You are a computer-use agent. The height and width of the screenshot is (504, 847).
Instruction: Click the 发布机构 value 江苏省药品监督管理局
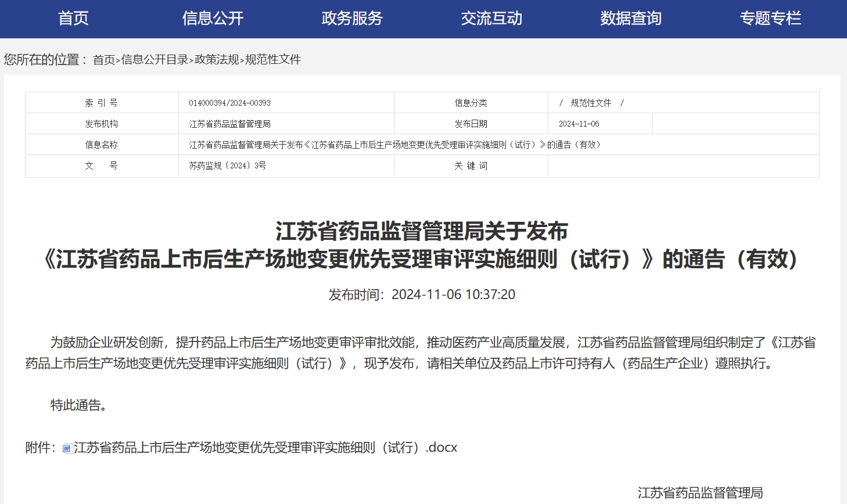229,124
